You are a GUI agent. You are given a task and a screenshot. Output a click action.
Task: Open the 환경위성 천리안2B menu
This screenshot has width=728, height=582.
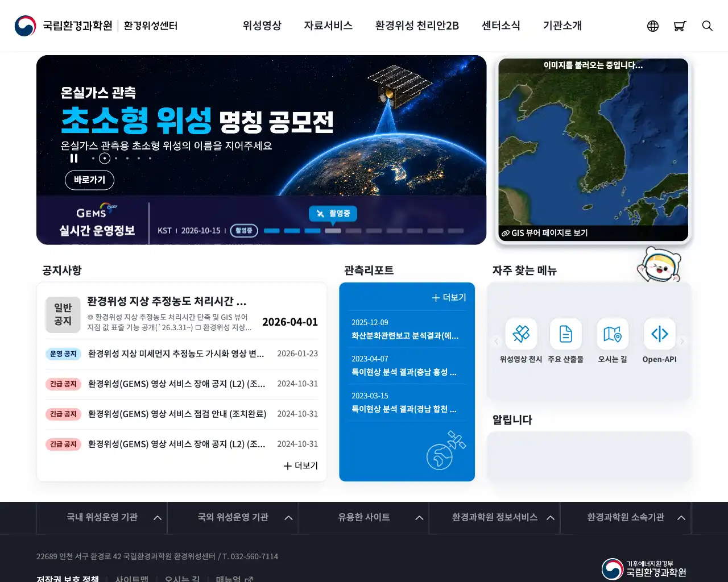(417, 26)
